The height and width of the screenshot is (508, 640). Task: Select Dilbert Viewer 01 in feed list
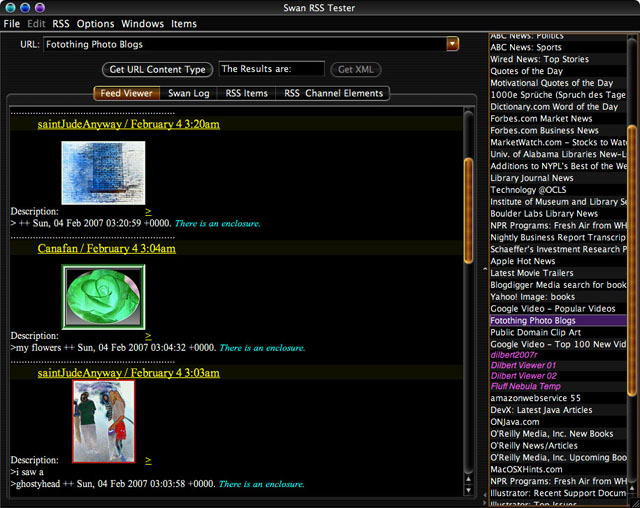pos(523,365)
